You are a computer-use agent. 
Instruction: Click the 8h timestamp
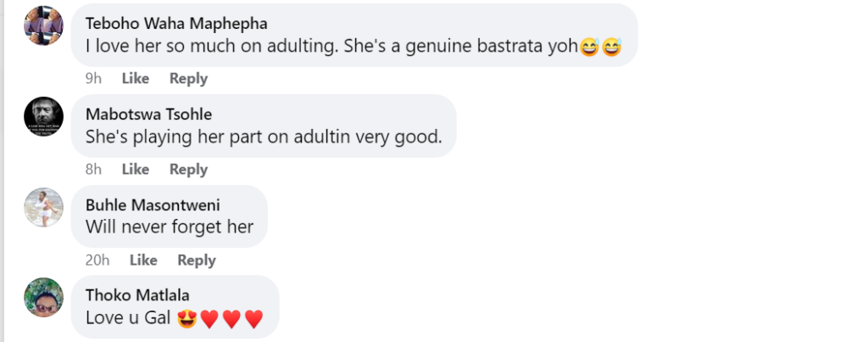(93, 169)
